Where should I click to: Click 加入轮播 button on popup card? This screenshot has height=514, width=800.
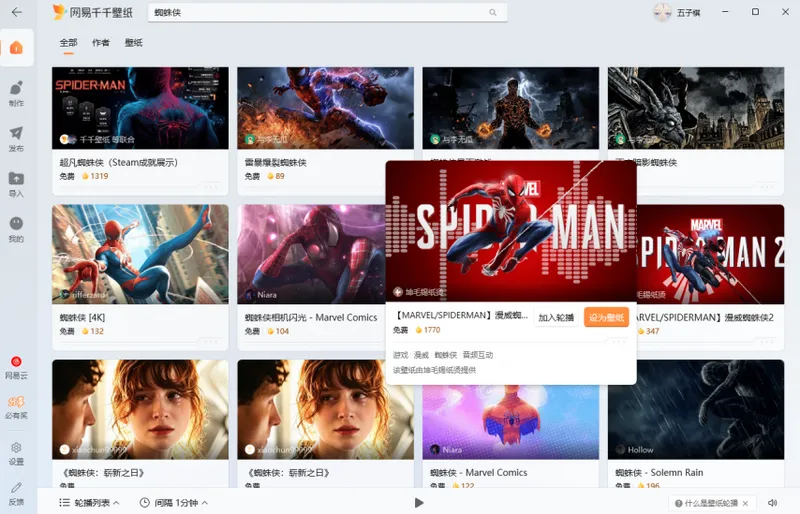556,317
